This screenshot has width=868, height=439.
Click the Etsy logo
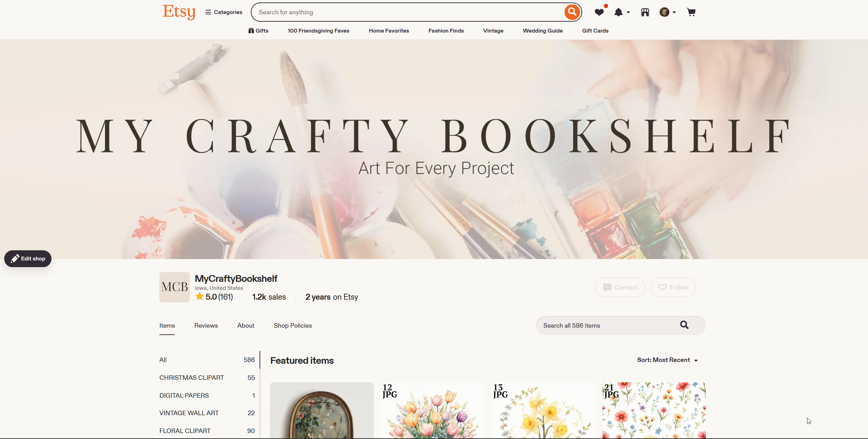click(x=179, y=12)
